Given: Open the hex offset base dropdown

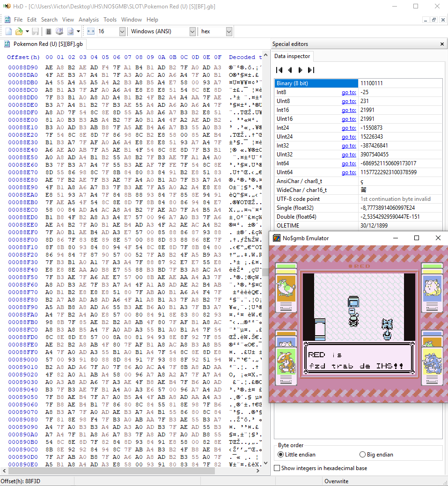Looking at the screenshot, I should click(229, 31).
